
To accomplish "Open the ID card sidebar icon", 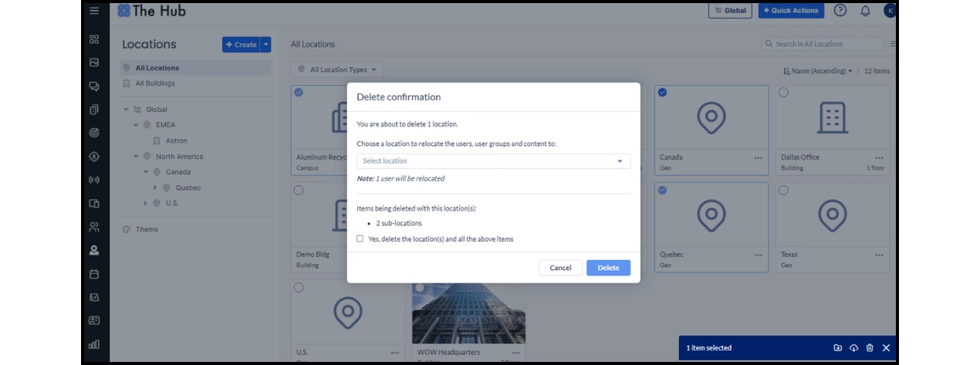I will [x=94, y=320].
